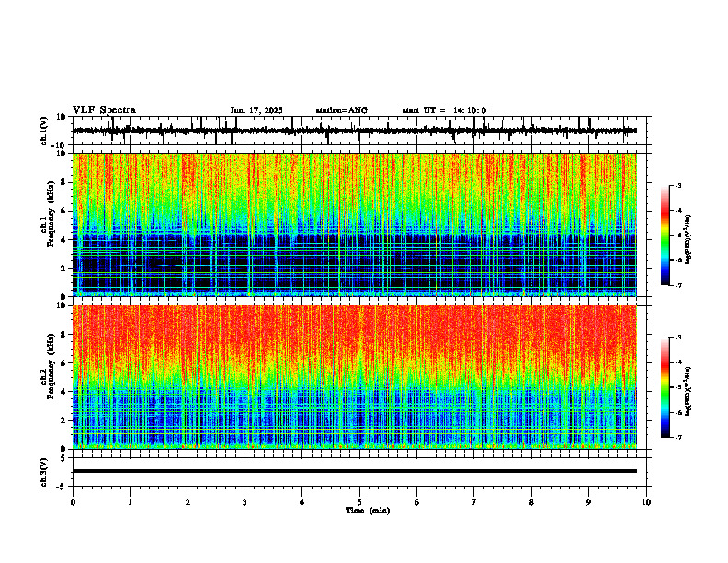Click time axis tick label "10" at right end
This screenshot has width=728, height=563.
tap(646, 502)
